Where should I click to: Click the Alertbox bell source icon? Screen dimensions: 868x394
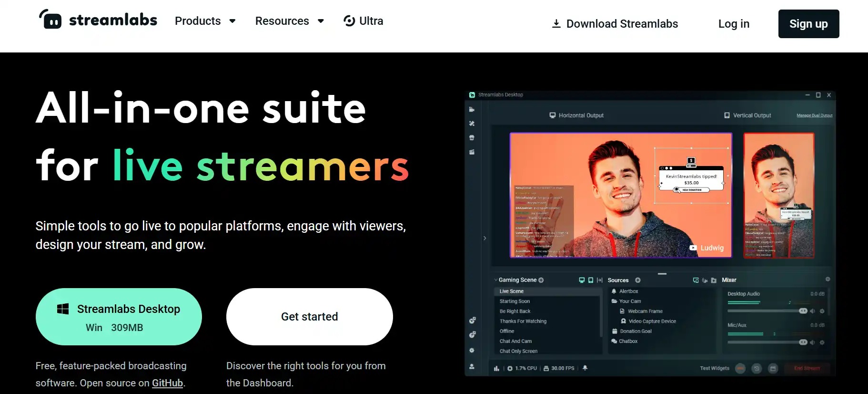point(614,291)
